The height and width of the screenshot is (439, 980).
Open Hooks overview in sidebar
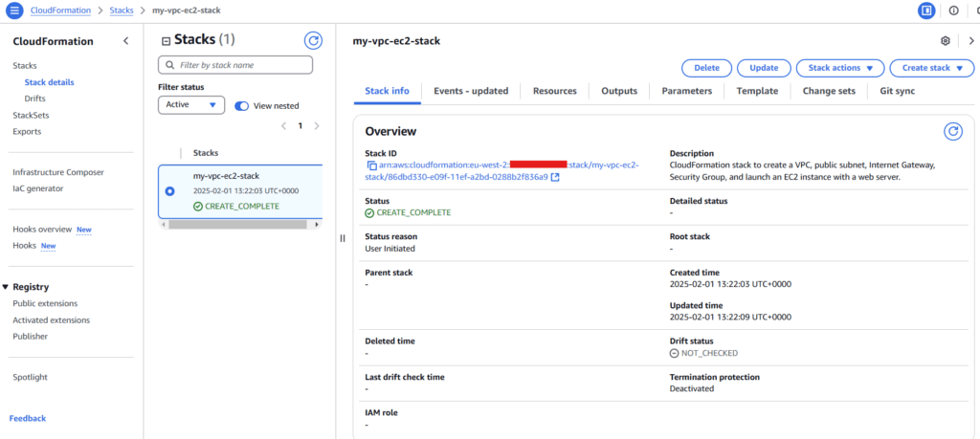click(x=42, y=230)
